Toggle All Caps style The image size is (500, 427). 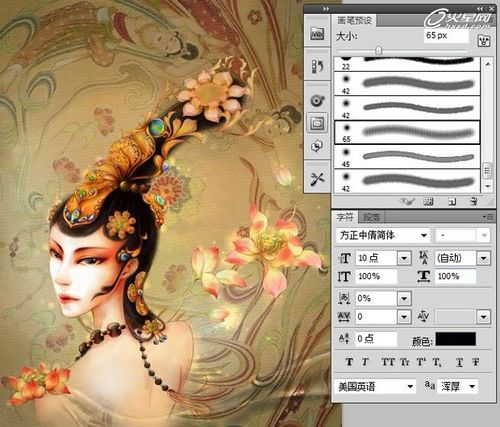click(x=388, y=362)
